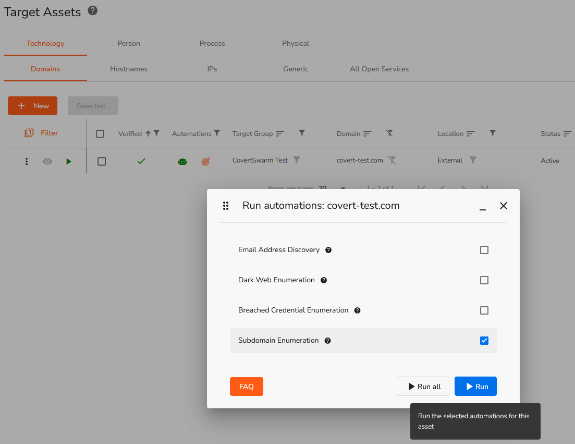This screenshot has width=575, height=444.
Task: Select all rows with header checkbox
Action: point(100,134)
